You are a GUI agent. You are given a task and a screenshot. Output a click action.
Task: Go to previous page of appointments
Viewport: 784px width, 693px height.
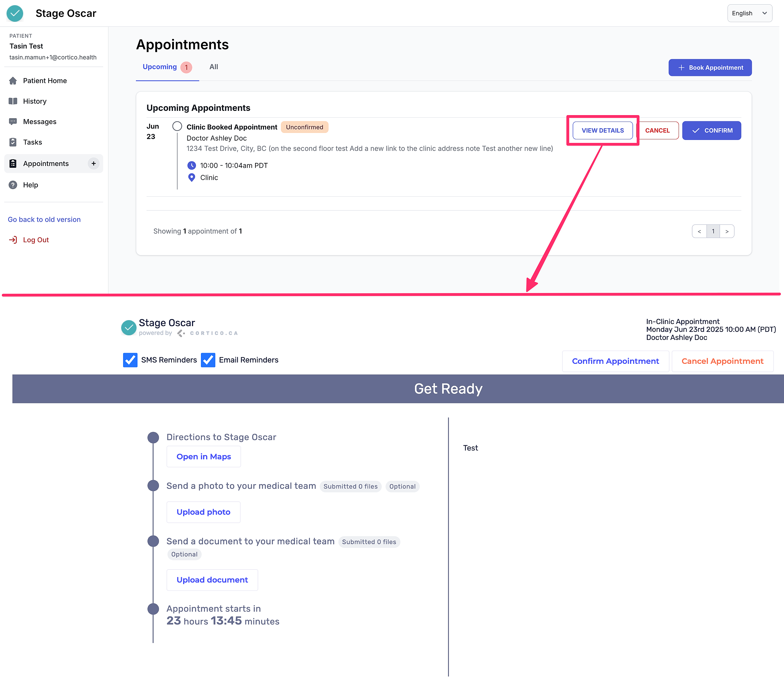(x=699, y=232)
